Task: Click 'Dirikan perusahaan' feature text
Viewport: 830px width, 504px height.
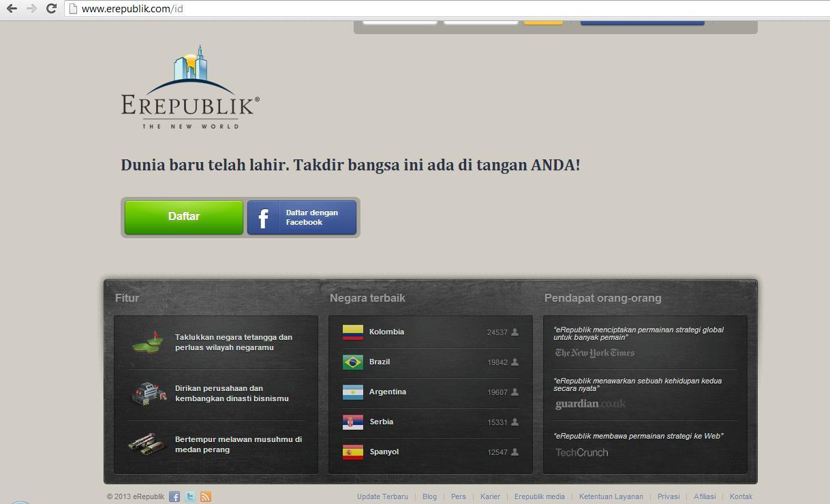Action: pyautogui.click(x=232, y=393)
